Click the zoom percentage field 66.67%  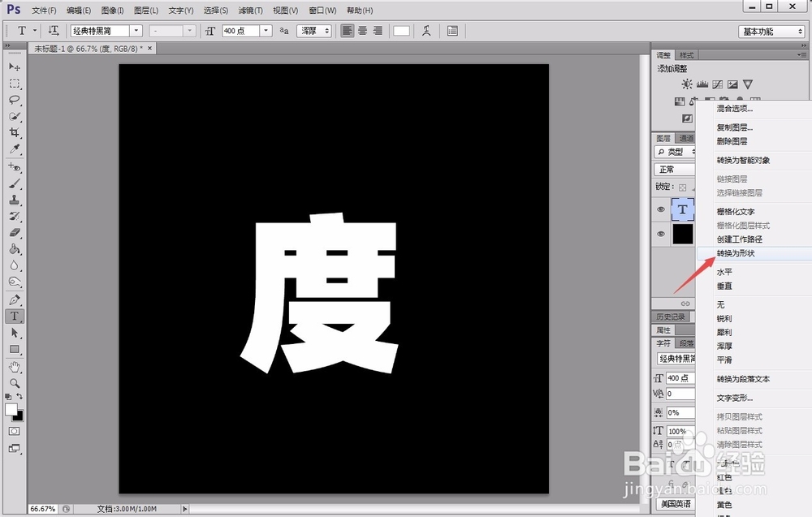[42, 509]
